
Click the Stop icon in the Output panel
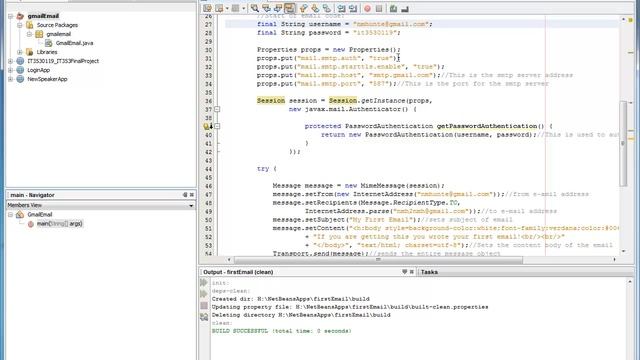click(x=204, y=305)
